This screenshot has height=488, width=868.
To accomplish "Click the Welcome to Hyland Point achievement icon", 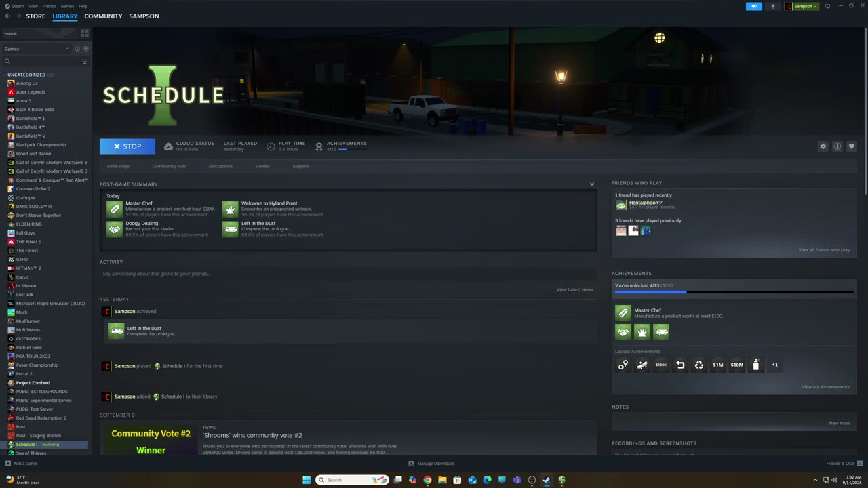I will coord(231,209).
